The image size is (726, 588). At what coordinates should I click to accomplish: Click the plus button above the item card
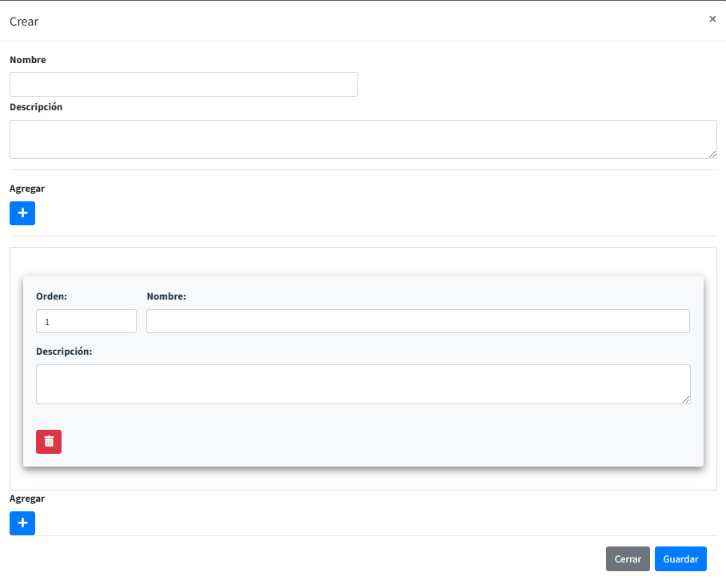click(x=22, y=213)
